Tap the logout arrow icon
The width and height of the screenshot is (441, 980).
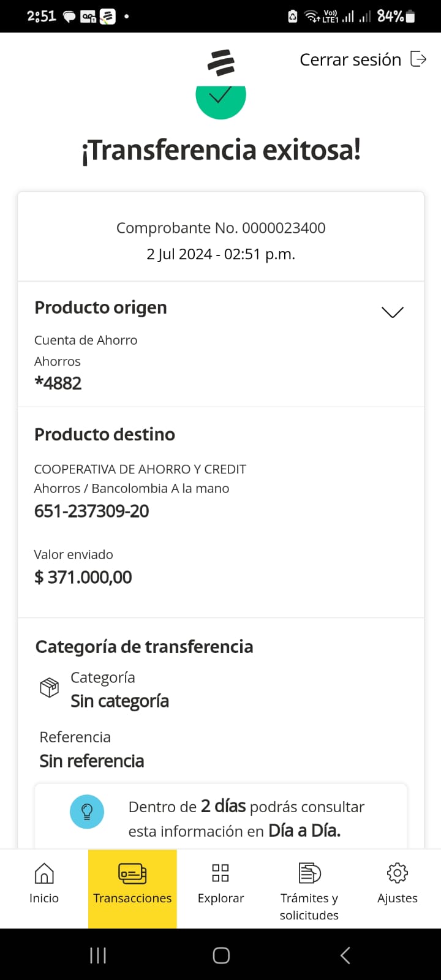point(418,59)
